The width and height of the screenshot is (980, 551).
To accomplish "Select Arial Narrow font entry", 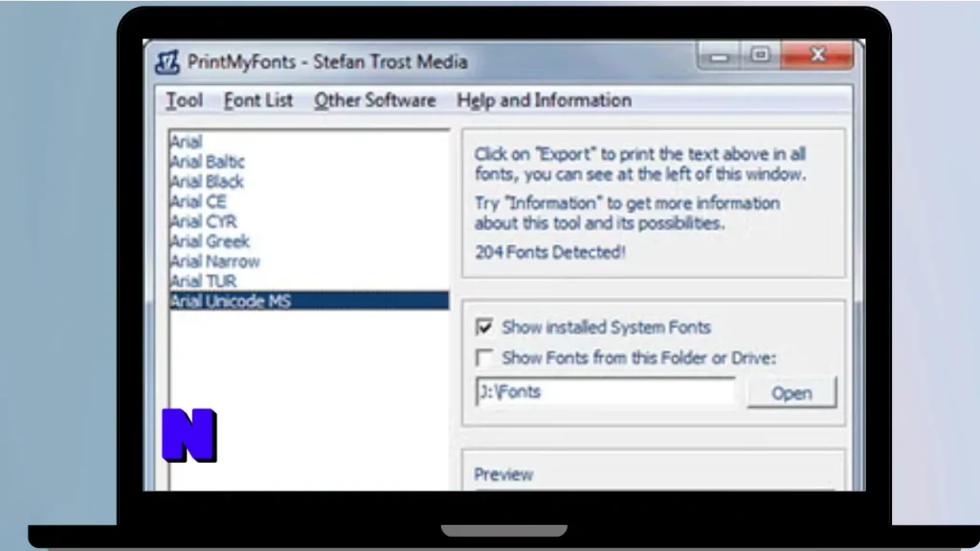I will [x=309, y=262].
